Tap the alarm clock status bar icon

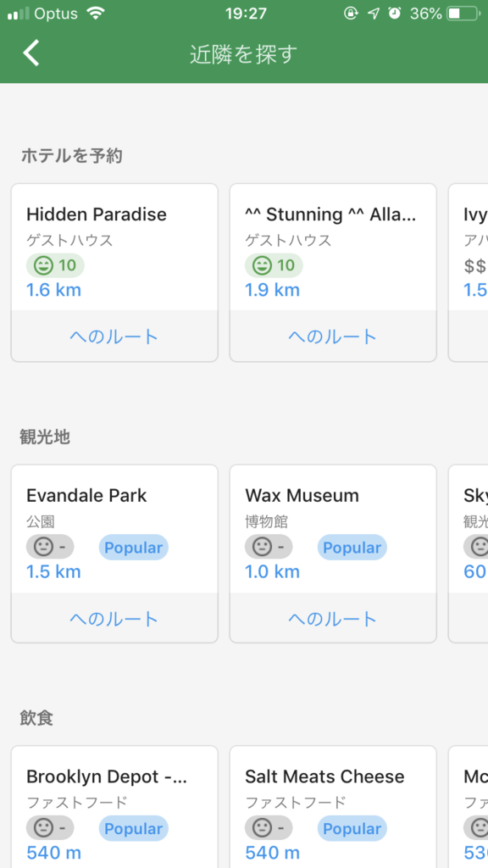[395, 14]
